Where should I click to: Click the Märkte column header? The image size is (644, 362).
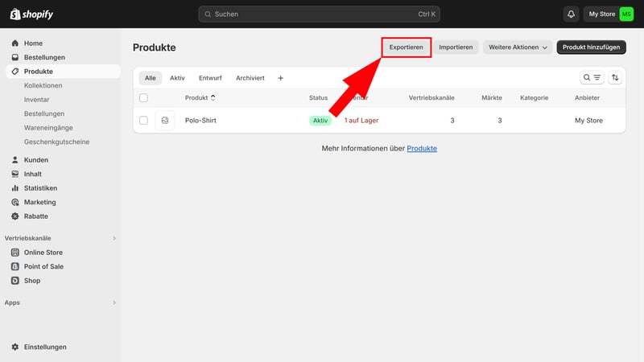[x=492, y=97]
